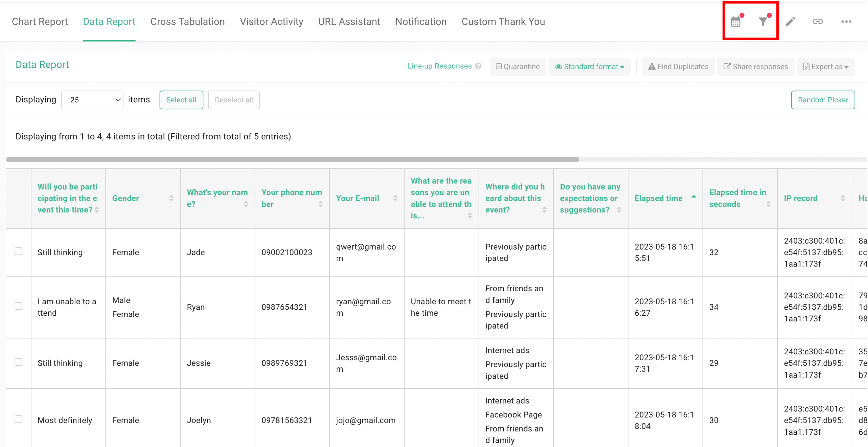Expand the Standard format dropdown
The image size is (868, 447).
(589, 67)
